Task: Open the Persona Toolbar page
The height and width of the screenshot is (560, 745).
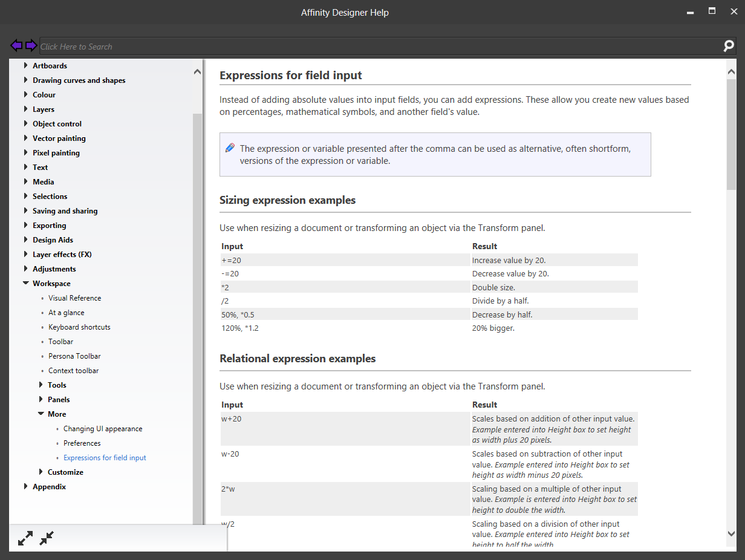Action: (74, 356)
